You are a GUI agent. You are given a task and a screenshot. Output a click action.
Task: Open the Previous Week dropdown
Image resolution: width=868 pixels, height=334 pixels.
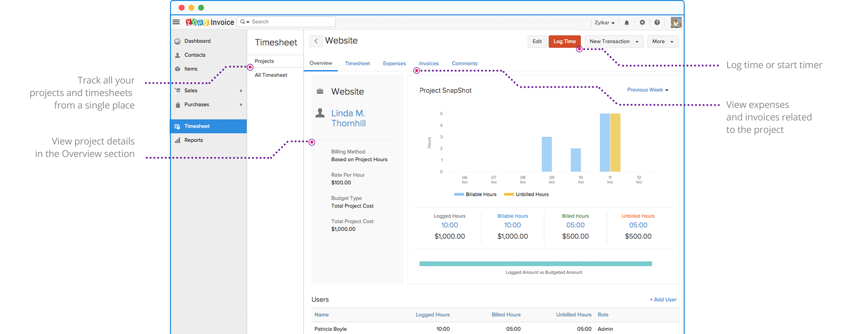(x=647, y=90)
